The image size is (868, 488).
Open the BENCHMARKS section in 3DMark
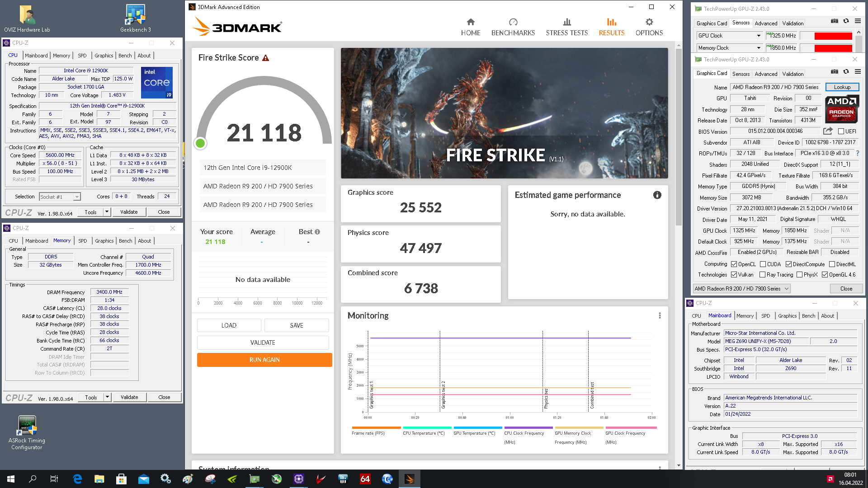(513, 27)
